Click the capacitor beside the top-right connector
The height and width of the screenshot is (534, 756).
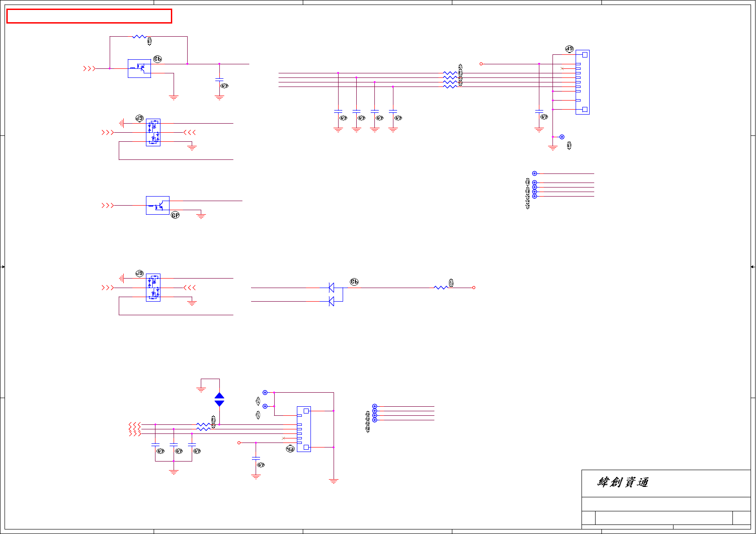pyautogui.click(x=539, y=111)
